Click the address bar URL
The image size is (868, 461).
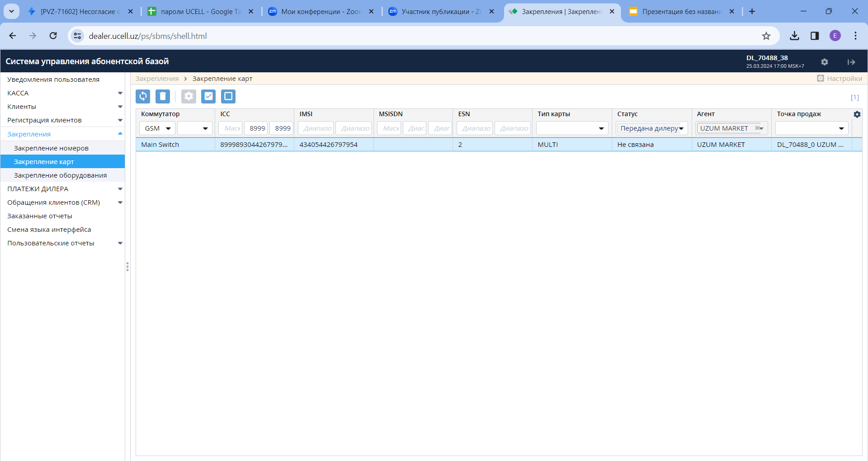(x=148, y=36)
